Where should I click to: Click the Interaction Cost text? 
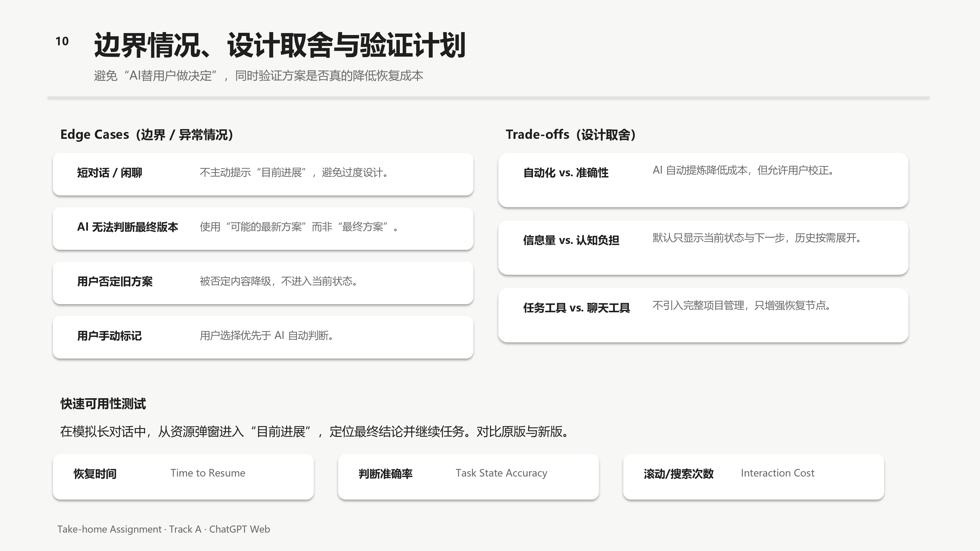point(778,473)
